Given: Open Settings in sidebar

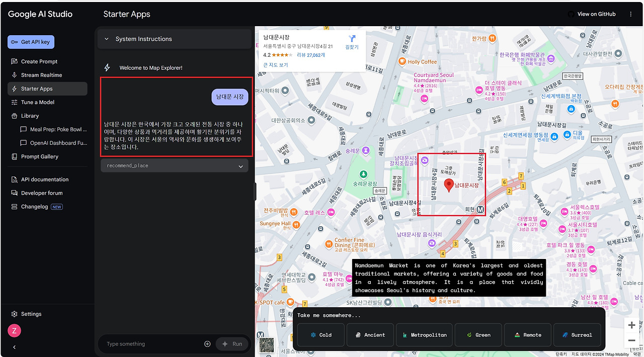Looking at the screenshot, I should [x=31, y=314].
